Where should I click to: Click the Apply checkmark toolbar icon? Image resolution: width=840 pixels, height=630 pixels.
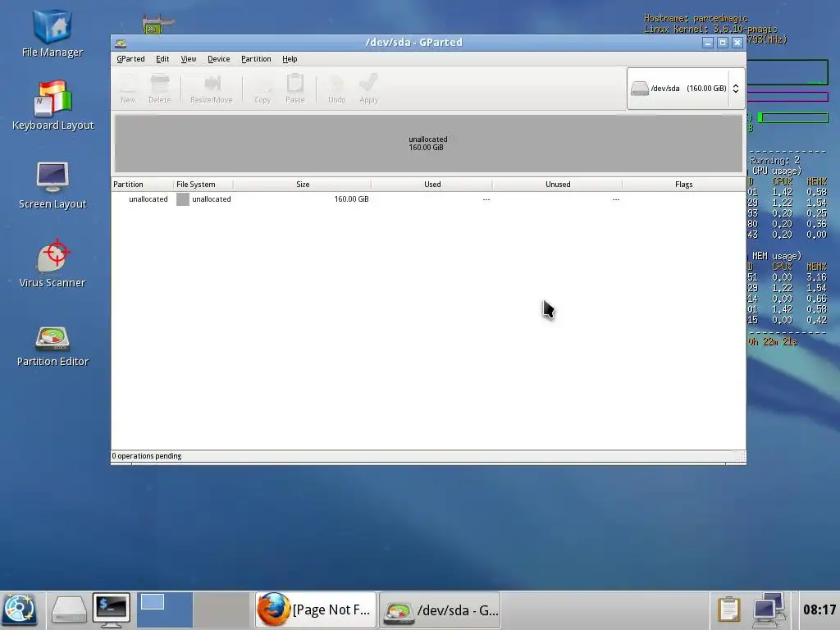[368, 89]
